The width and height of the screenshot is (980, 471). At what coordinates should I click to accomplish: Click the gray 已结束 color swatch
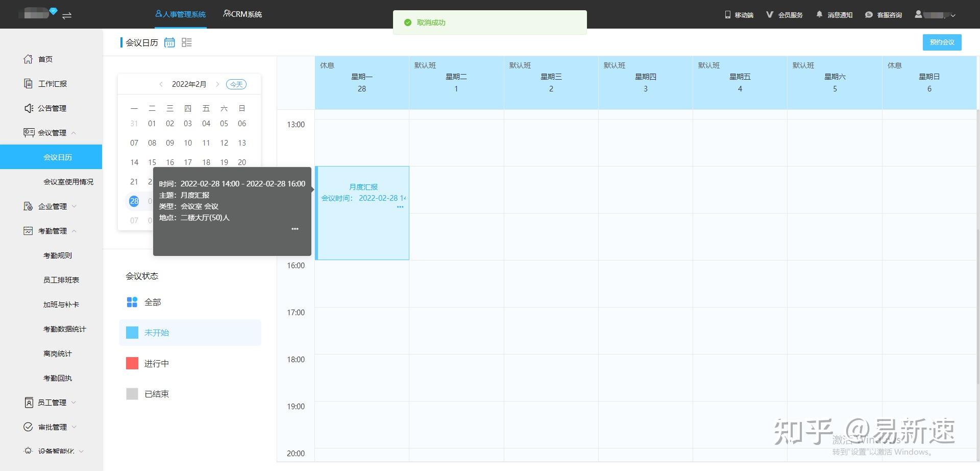132,394
